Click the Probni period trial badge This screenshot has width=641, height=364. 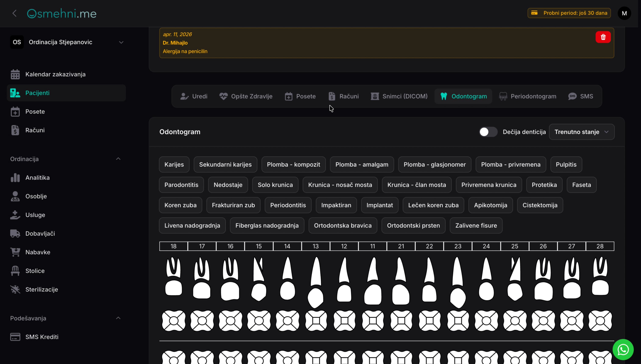[569, 13]
